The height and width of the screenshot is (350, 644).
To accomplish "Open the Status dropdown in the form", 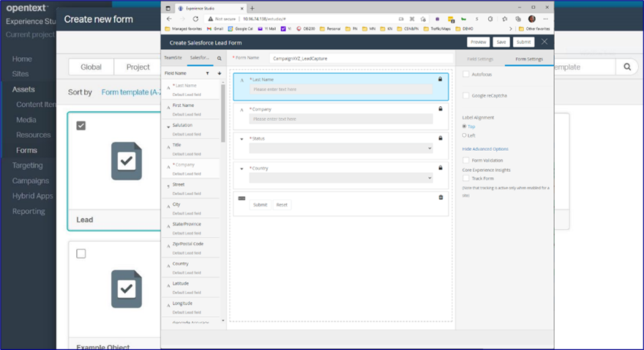I will (x=341, y=149).
